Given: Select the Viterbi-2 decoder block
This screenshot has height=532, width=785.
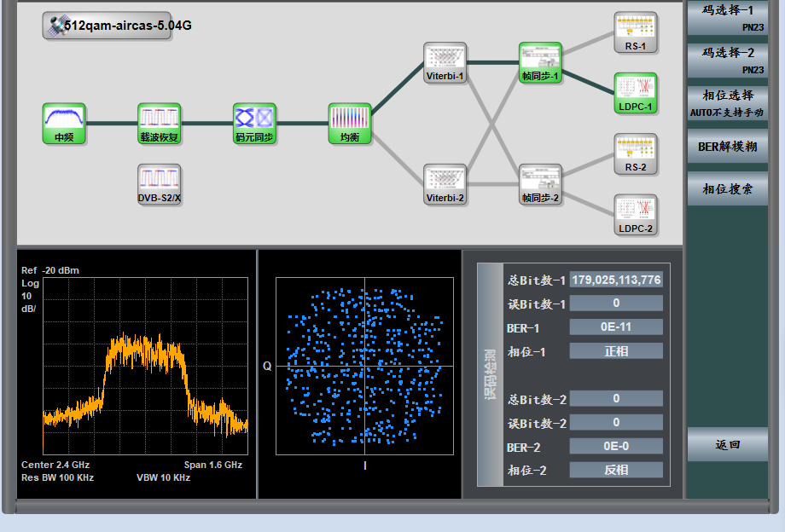Looking at the screenshot, I should pyautogui.click(x=445, y=184).
